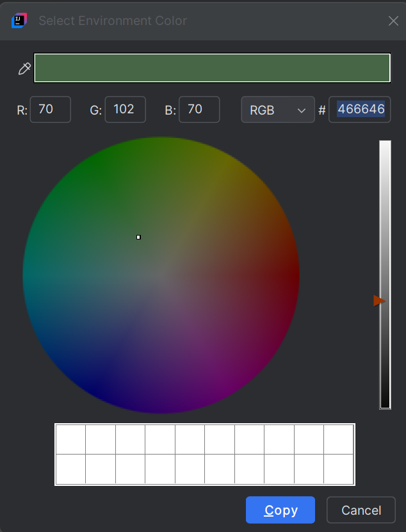This screenshot has height=532, width=406.
Task: Select the last recent color cell in bottom row
Action: click(339, 469)
